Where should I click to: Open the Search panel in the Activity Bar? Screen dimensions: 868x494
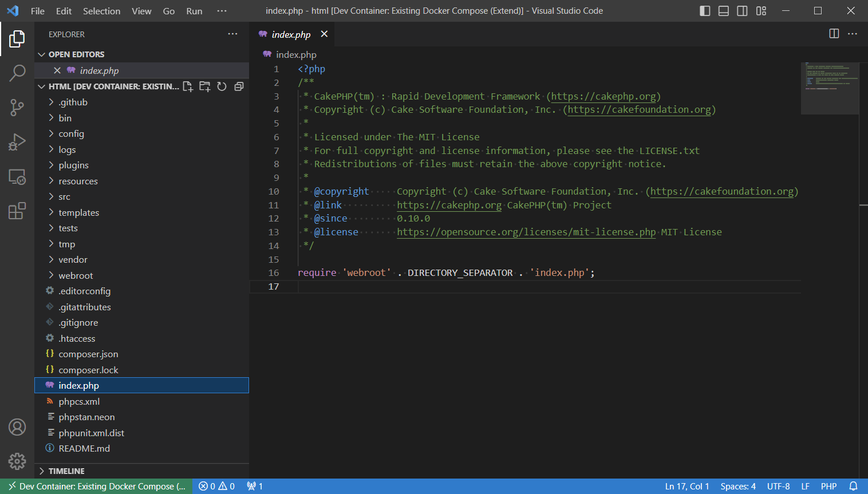tap(17, 73)
